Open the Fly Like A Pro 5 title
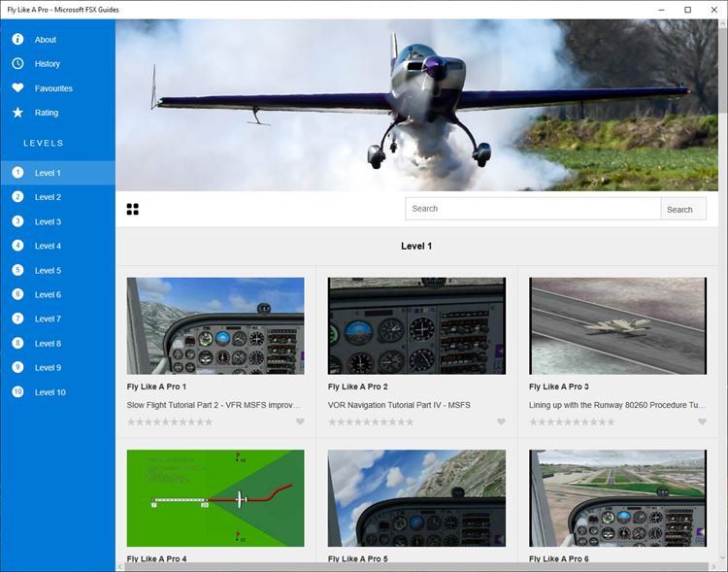This screenshot has height=572, width=728. click(357, 558)
